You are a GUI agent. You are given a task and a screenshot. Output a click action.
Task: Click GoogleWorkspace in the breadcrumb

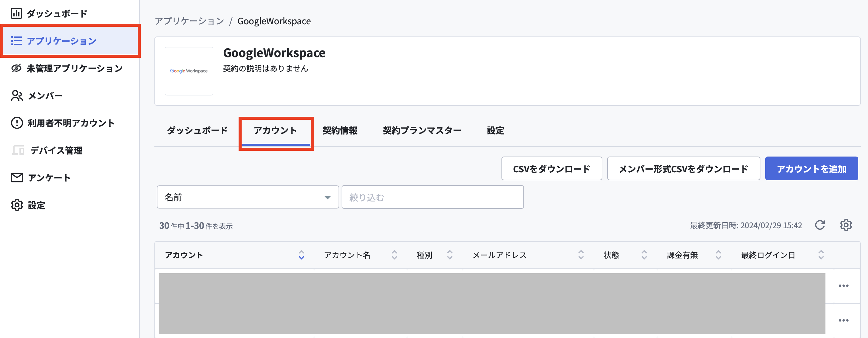point(274,21)
